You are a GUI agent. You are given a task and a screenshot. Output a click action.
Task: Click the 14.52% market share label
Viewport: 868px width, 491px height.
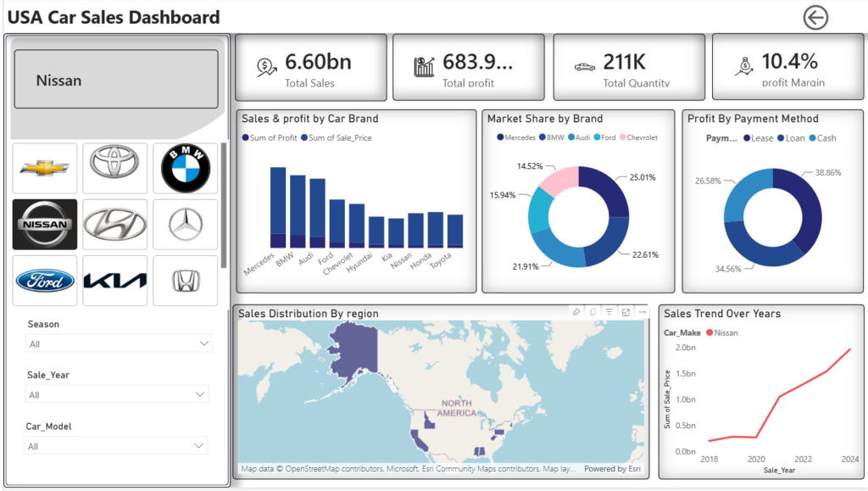[x=530, y=166]
